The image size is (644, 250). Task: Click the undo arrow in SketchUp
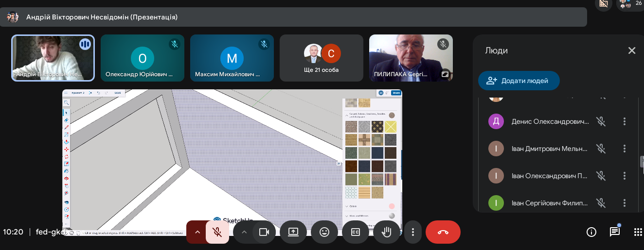[x=99, y=93]
